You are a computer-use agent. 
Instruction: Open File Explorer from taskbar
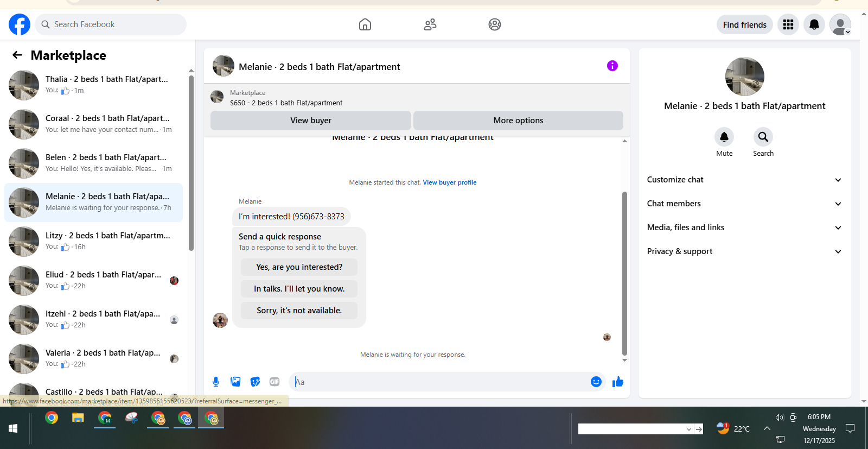coord(78,418)
